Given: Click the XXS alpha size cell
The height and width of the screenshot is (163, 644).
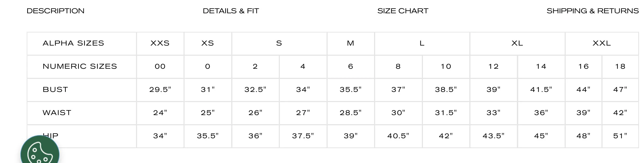Looking at the screenshot, I should [x=160, y=43].
